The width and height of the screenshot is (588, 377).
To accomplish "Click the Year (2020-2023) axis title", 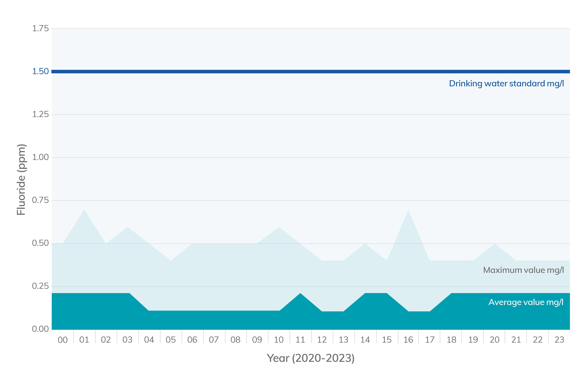I will point(311,358).
